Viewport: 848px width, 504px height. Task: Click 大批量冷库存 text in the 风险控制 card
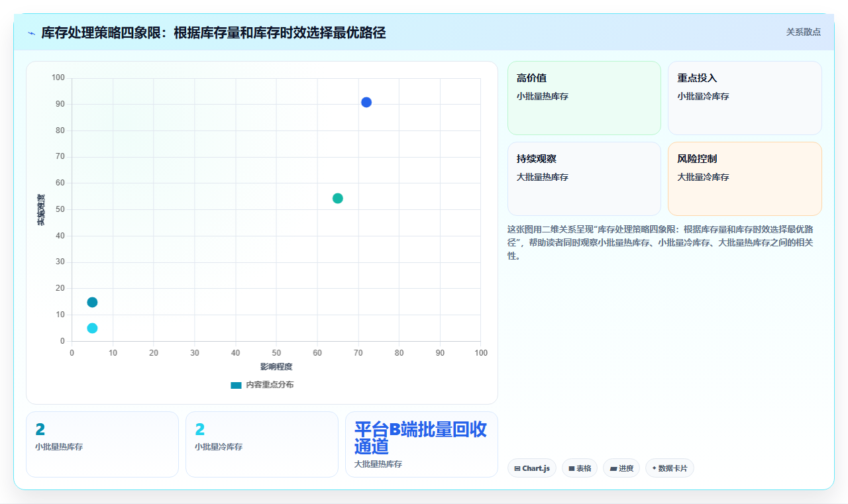(x=703, y=177)
